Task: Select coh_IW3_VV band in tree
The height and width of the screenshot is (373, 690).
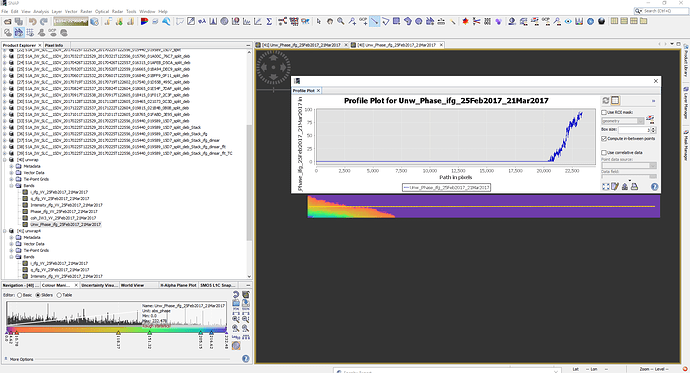Action: click(63, 218)
